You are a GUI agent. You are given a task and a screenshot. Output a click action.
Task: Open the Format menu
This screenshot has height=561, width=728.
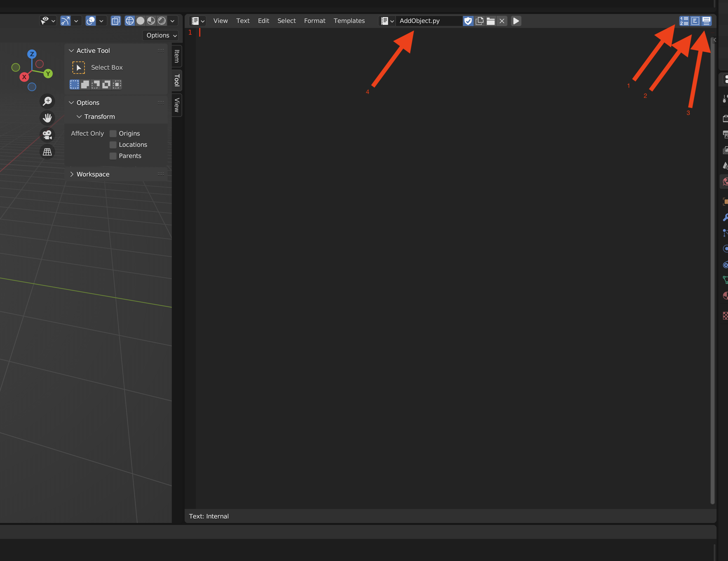point(314,21)
